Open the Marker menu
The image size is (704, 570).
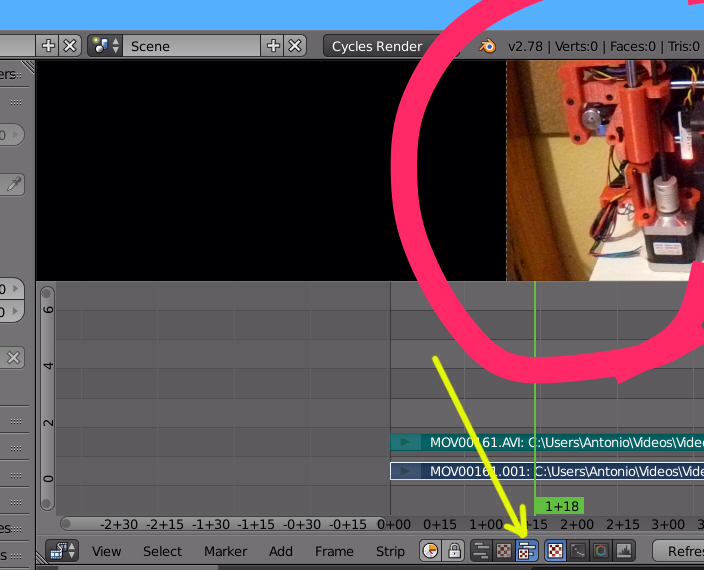(225, 551)
